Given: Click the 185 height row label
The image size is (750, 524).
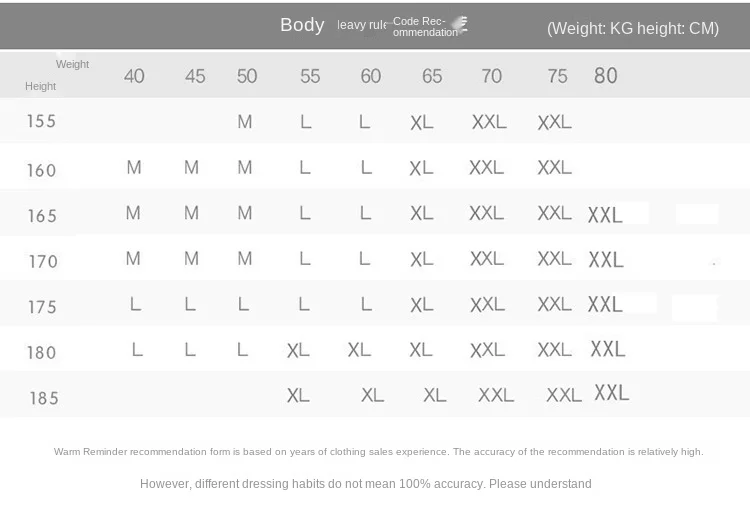Looking at the screenshot, I should (x=44, y=398).
